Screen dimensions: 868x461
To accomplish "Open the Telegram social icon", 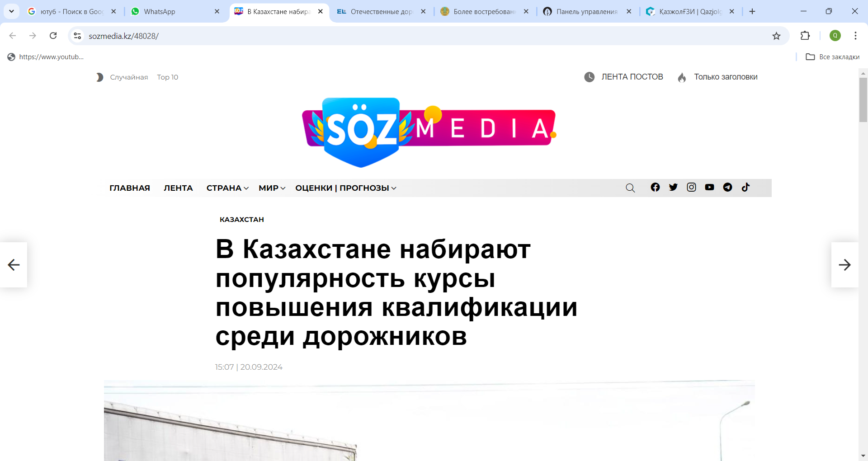I will (727, 188).
